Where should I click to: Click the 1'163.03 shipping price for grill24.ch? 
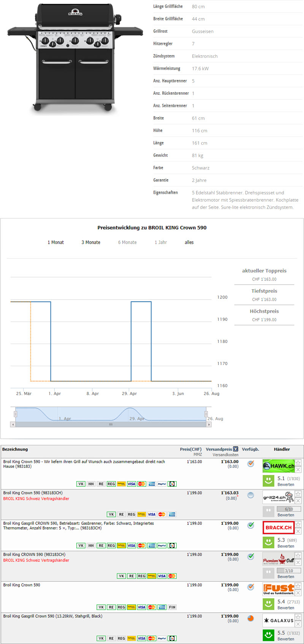point(230,493)
